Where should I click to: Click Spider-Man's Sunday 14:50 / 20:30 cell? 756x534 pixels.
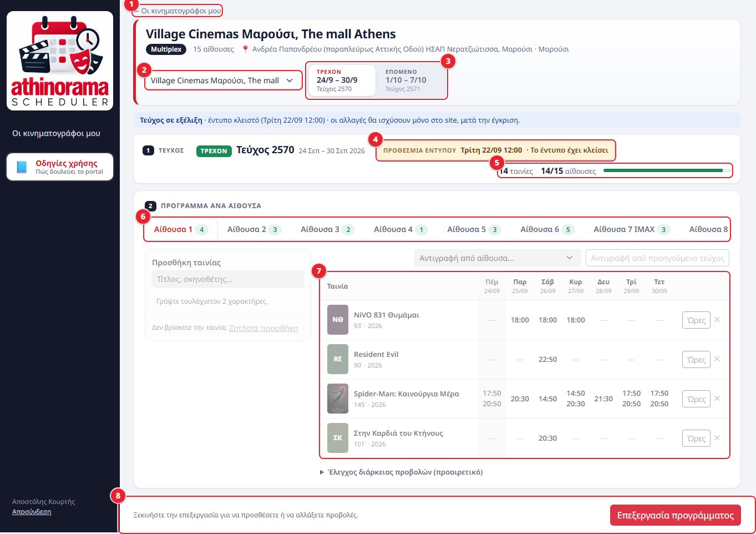click(x=576, y=399)
